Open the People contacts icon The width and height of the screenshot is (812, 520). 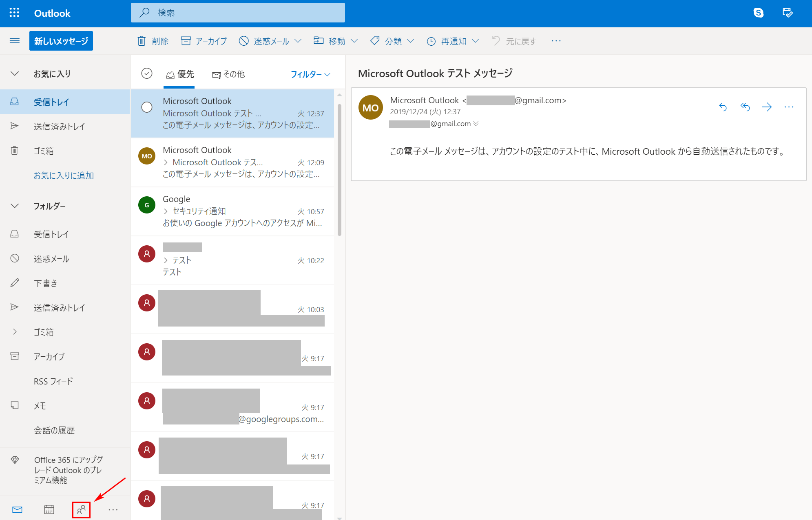[x=81, y=509]
